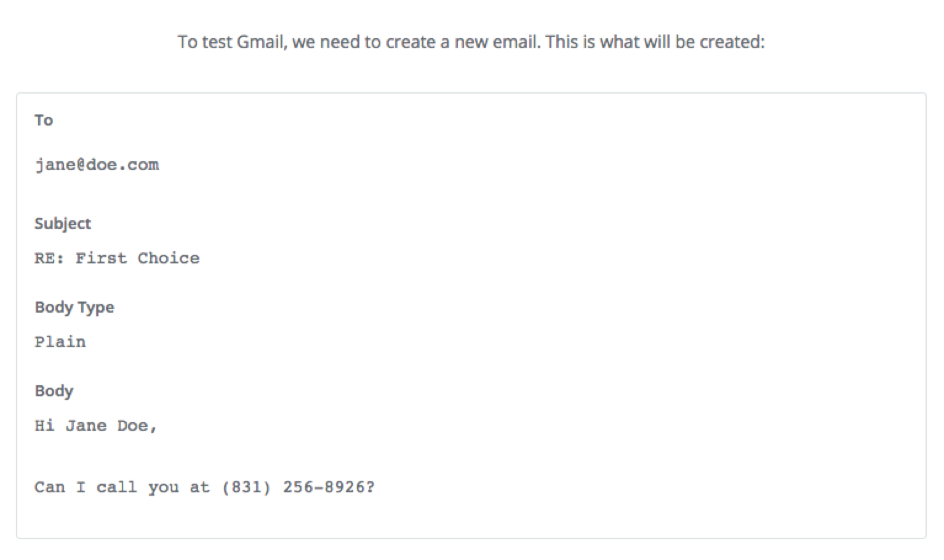Select the 'RE: First Choice' subject text
944x560 pixels.
(117, 258)
